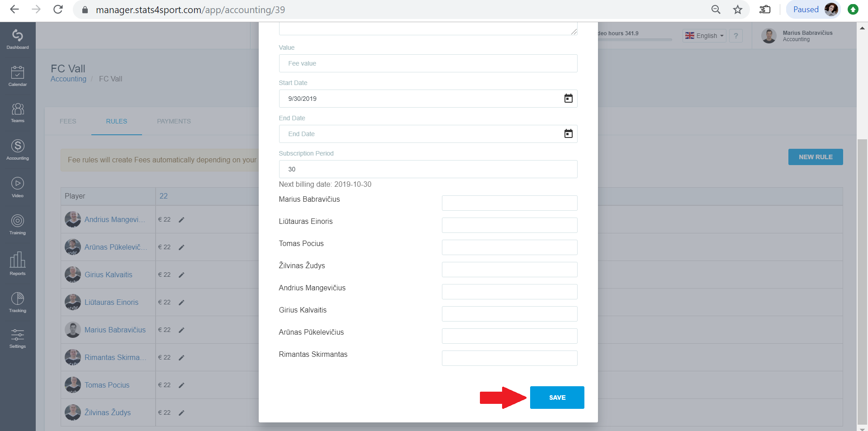Edit fee for Girius Kalvaitis row
This screenshot has height=431, width=868.
click(x=181, y=275)
